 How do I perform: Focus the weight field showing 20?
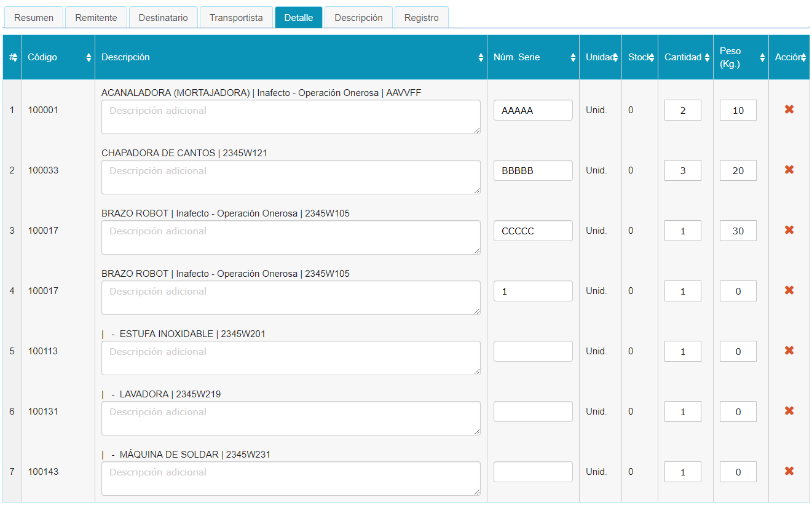tap(738, 171)
